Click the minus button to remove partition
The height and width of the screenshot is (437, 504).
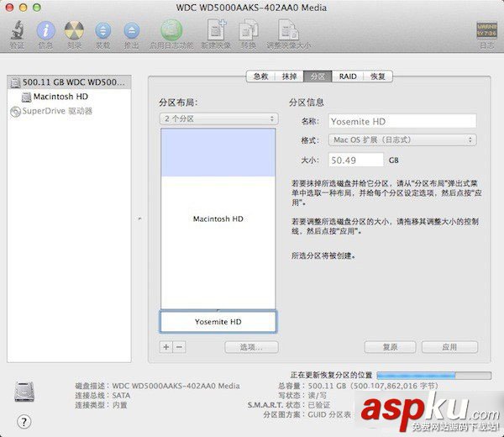point(180,347)
